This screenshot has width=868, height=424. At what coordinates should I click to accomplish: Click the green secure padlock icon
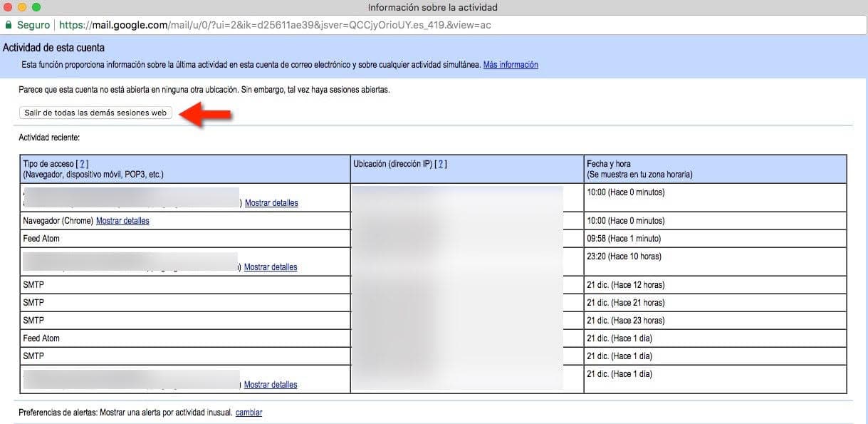pyautogui.click(x=9, y=25)
